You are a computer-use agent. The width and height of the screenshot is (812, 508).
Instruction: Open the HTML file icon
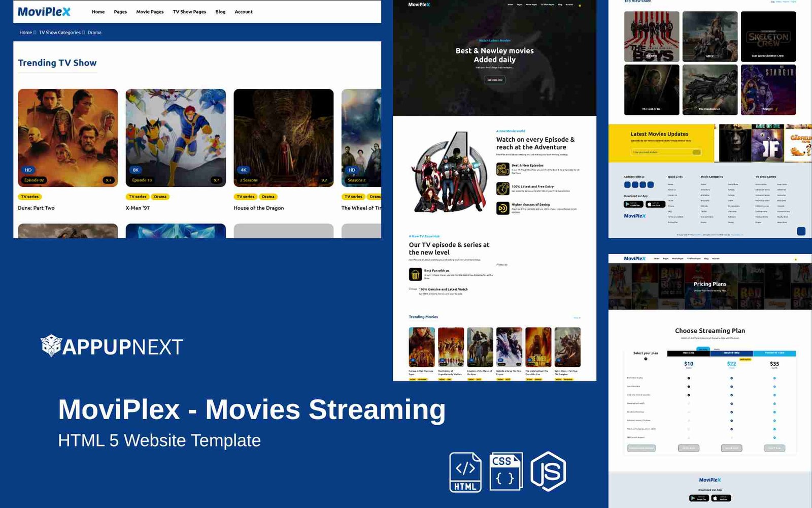[x=465, y=472]
